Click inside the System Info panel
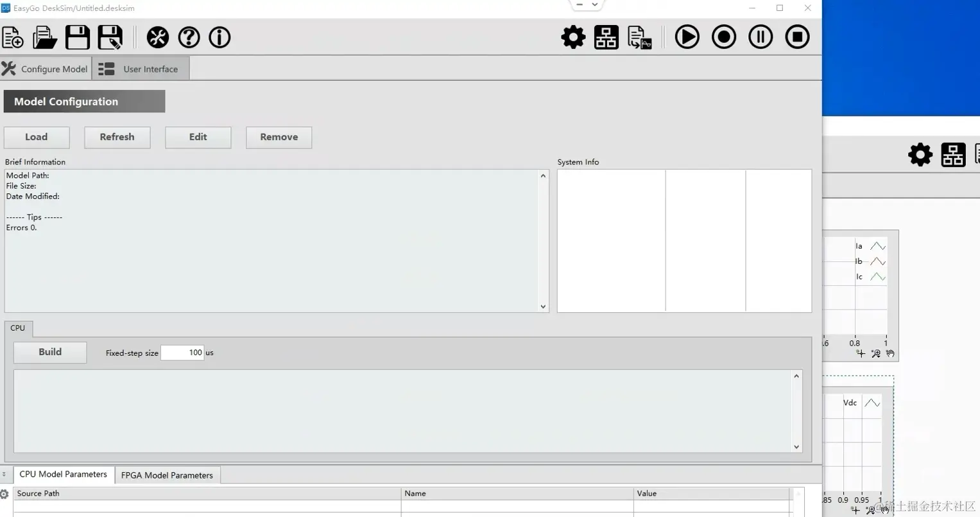 coord(684,241)
